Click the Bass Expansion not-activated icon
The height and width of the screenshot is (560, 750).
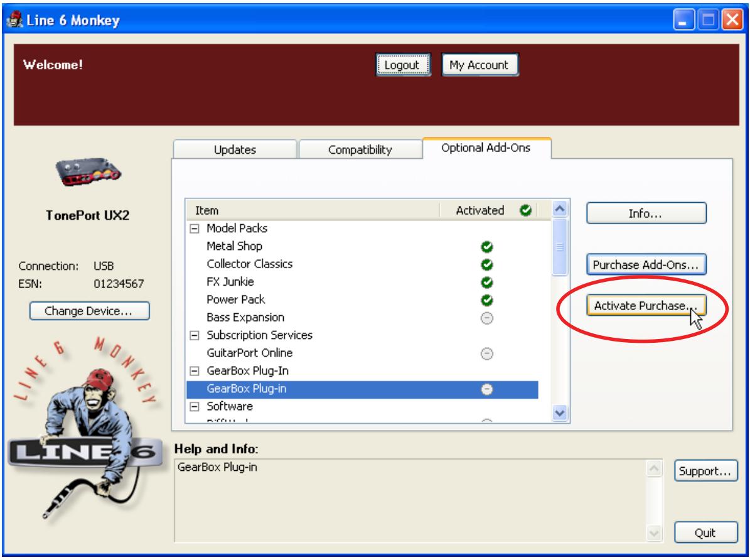(487, 318)
